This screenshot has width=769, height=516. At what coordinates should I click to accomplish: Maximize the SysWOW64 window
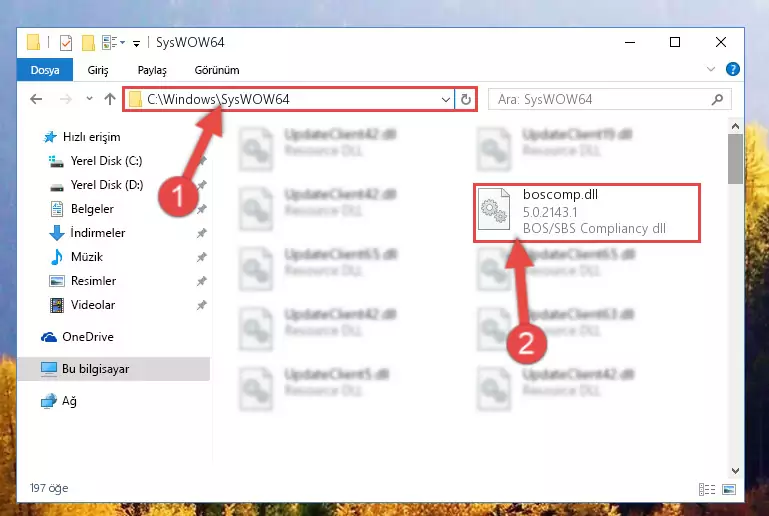675,42
